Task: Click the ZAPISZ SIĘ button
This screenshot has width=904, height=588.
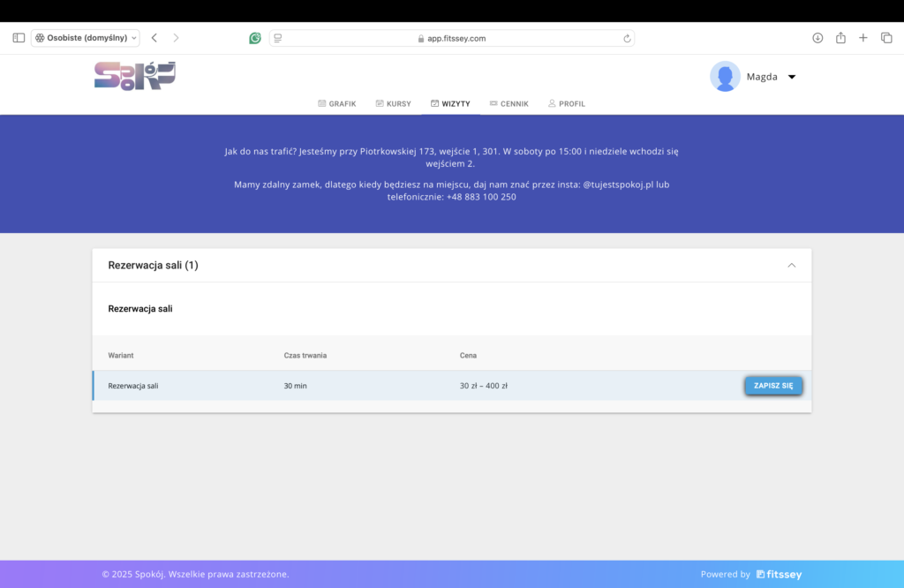Action: click(x=773, y=386)
